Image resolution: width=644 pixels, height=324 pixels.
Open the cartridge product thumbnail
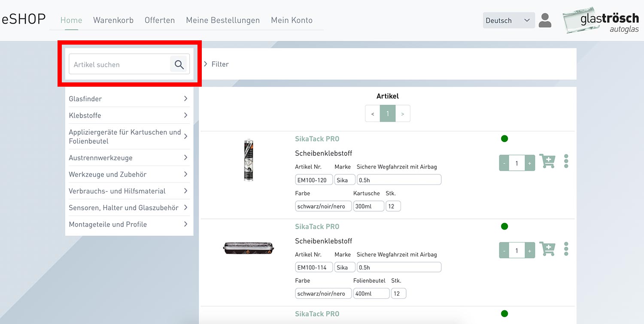pos(249,160)
